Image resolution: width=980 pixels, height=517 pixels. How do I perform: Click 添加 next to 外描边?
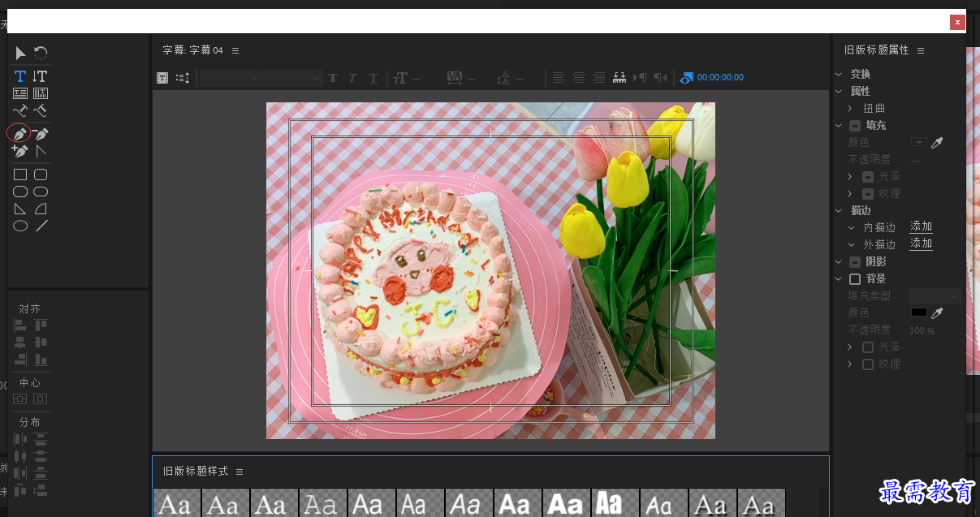[x=922, y=243]
